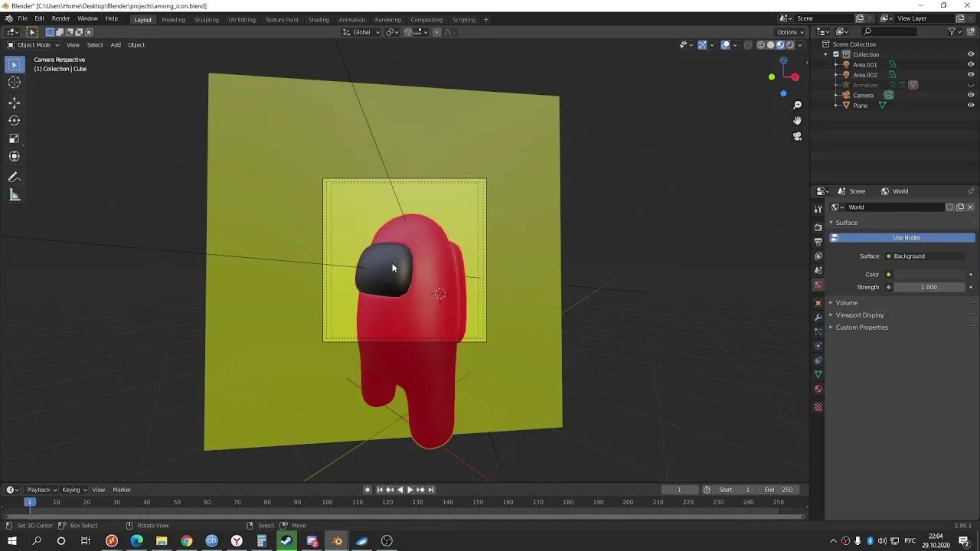Click the play animation button
This screenshot has height=551, width=980.
click(x=410, y=490)
